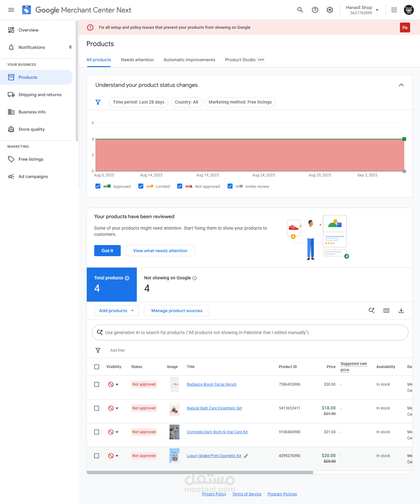Click View what needs attention
The height and width of the screenshot is (504, 420).
tap(160, 251)
